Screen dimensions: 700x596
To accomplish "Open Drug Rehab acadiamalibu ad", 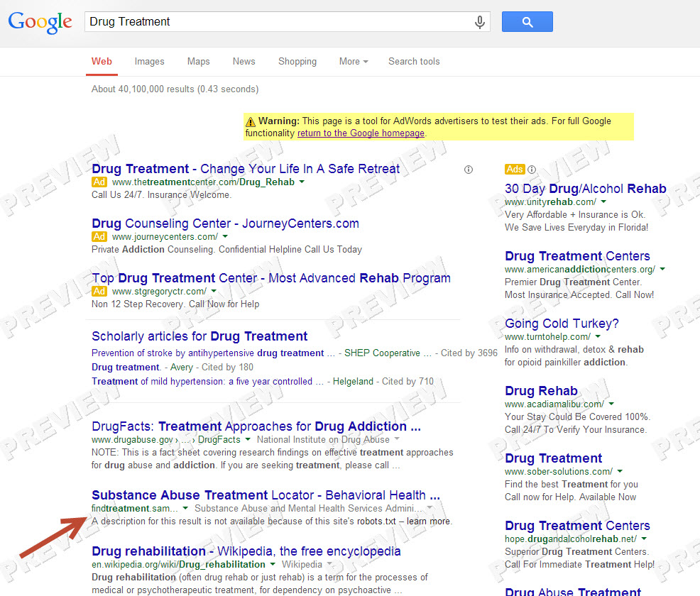I will 541,391.
